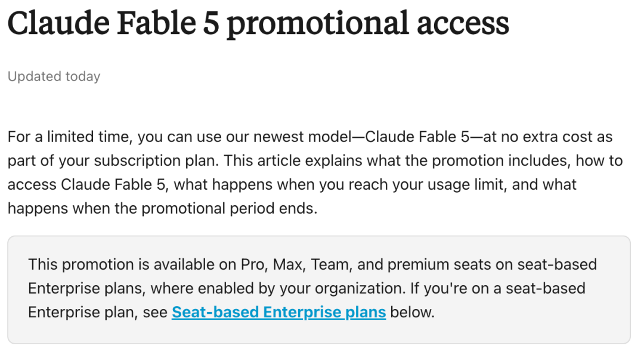Click the word 'Pro' in callout
644x352 pixels.
click(x=252, y=264)
